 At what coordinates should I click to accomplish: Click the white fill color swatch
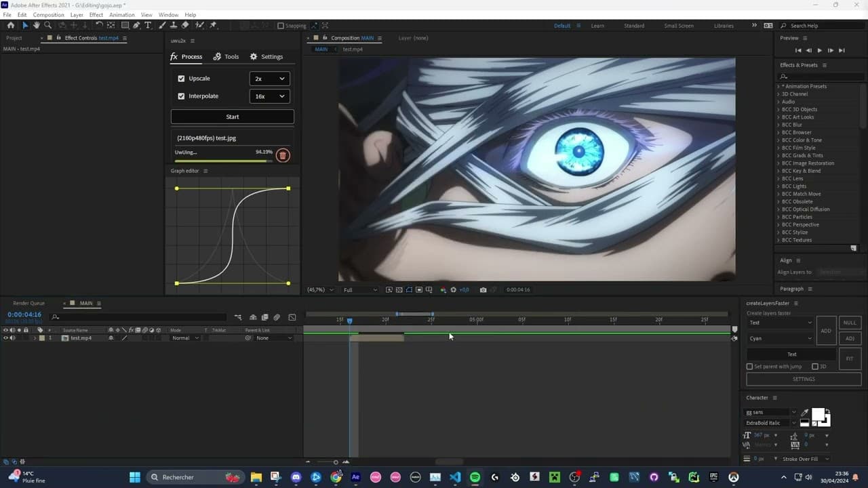click(818, 415)
